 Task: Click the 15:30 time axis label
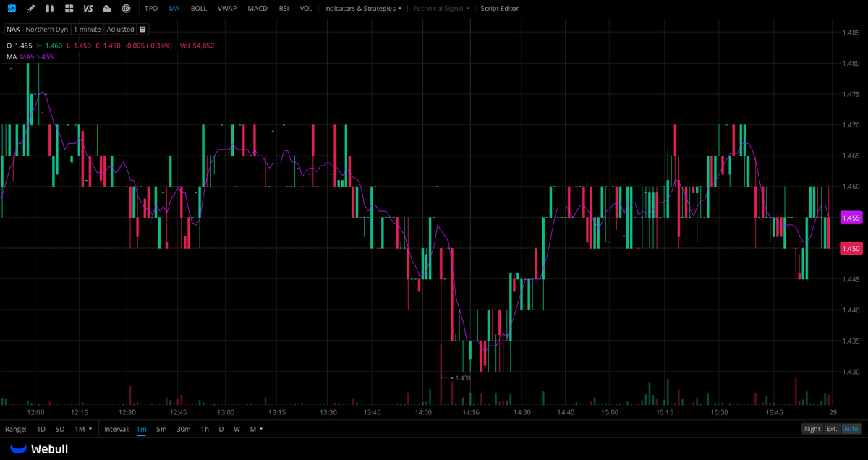pyautogui.click(x=719, y=412)
